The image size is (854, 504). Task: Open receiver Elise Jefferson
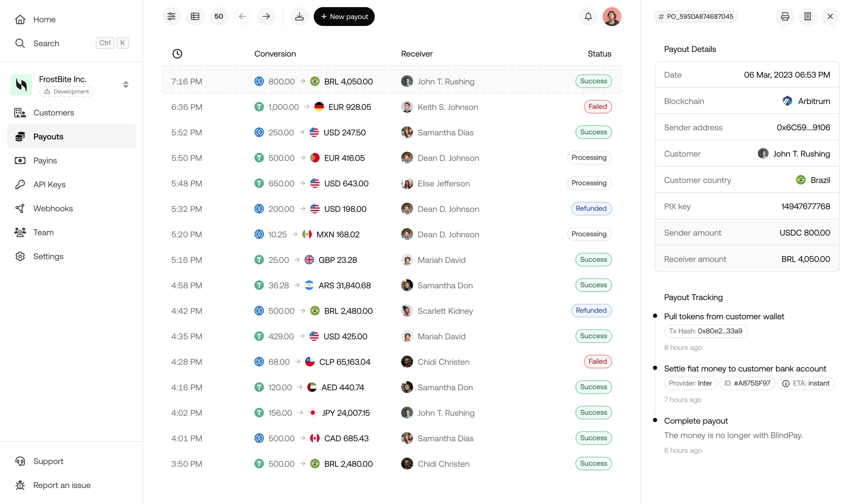[x=436, y=184]
